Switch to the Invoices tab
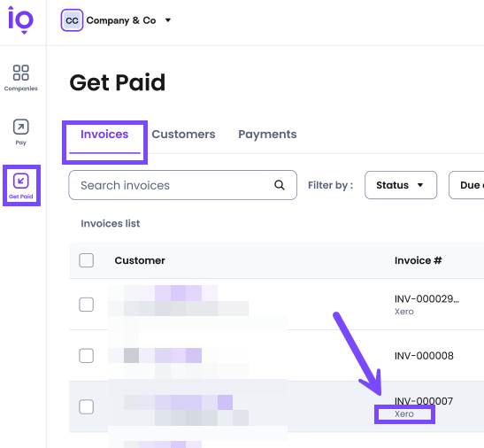 pyautogui.click(x=104, y=135)
